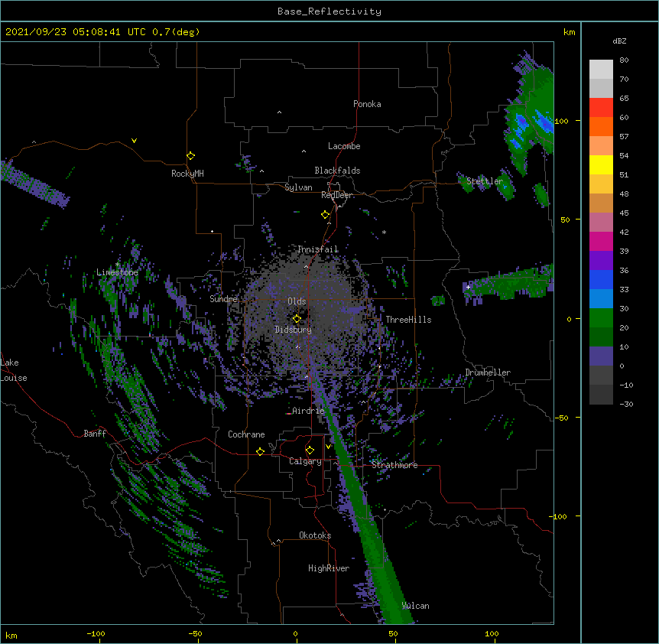659x644 pixels.
Task: Click the HighRiver label
Action: pyautogui.click(x=329, y=568)
